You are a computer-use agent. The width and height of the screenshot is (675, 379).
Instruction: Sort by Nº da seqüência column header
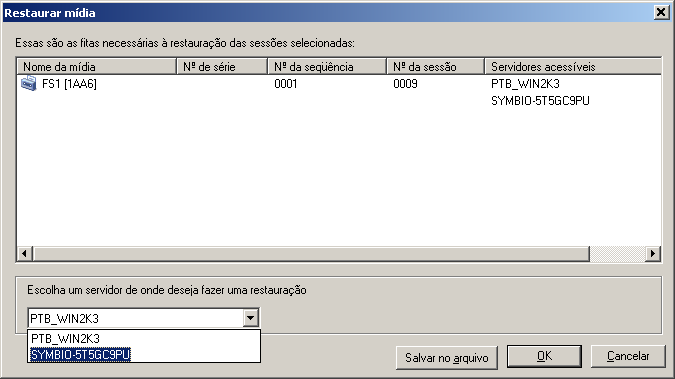tap(327, 67)
